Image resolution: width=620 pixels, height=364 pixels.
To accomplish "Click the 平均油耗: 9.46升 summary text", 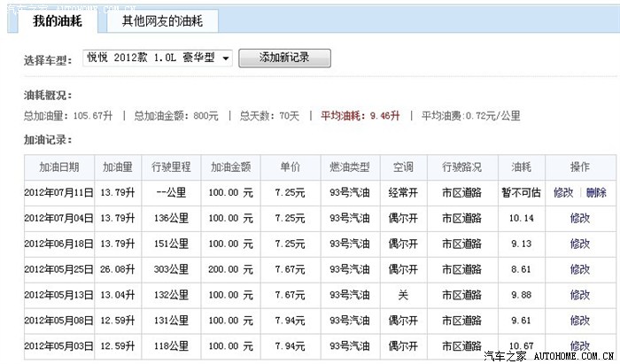I will 360,116.
